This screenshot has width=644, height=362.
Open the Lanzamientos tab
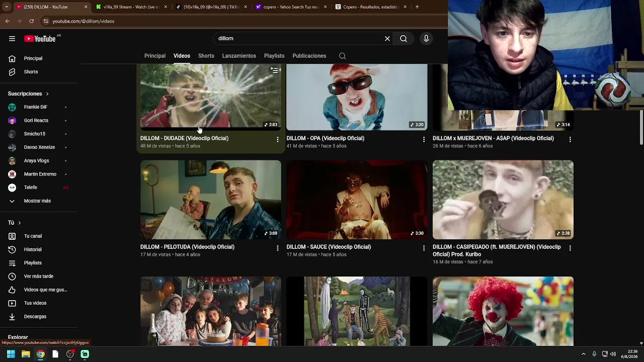click(239, 56)
